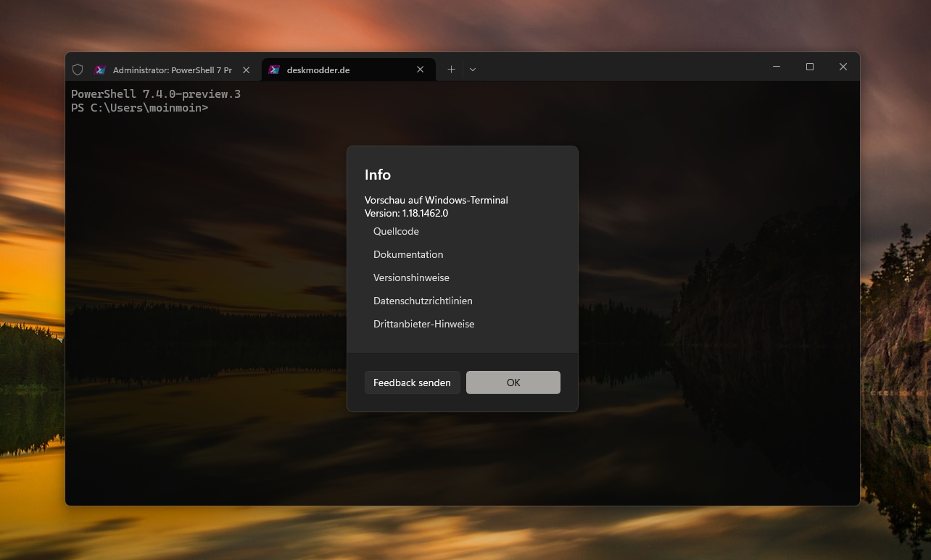Open the Datenschutzrichtlinien link
The width and height of the screenshot is (931, 560).
423,301
